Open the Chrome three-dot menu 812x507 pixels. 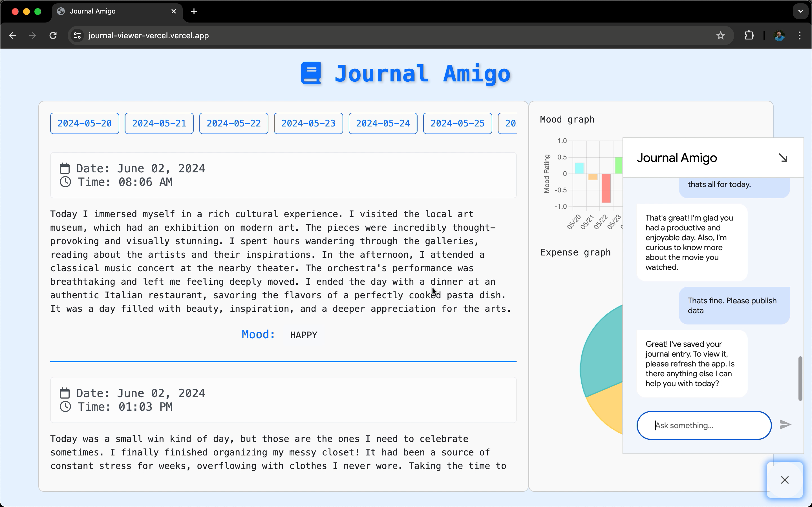coord(800,35)
